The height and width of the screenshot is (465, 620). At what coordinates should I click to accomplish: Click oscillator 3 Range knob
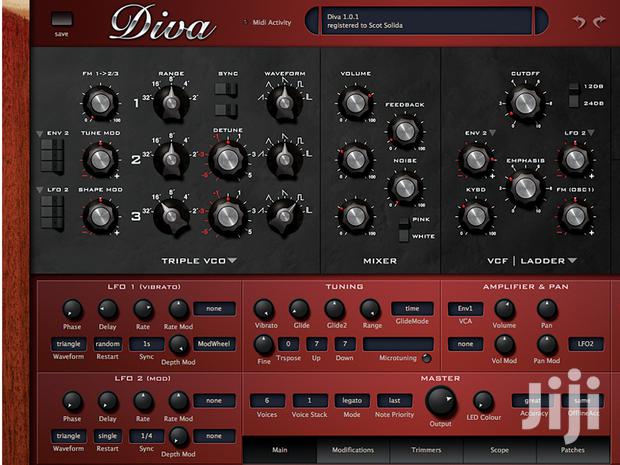(171, 216)
